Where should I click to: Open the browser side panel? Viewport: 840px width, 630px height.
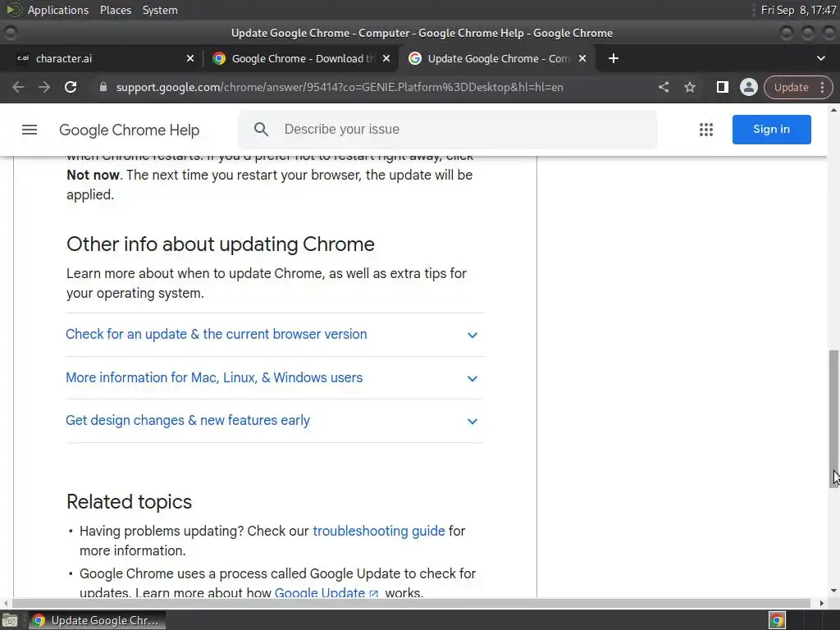722,87
